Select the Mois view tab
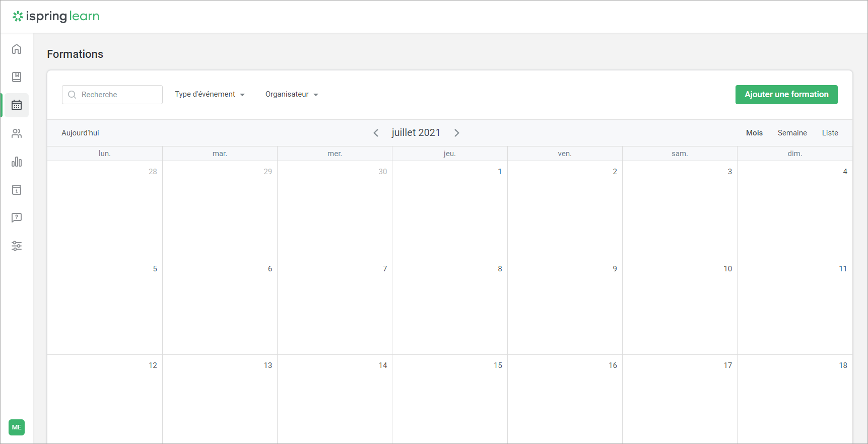 point(754,133)
